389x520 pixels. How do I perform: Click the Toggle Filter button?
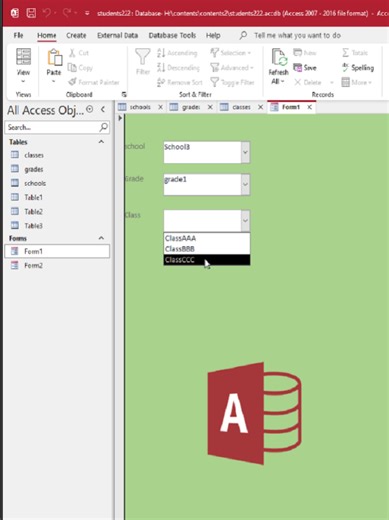(x=232, y=82)
